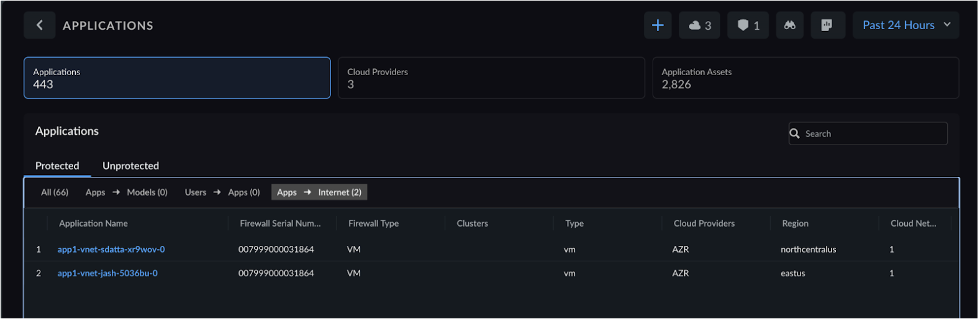The height and width of the screenshot is (319, 980).
Task: Click the plus add icon
Action: coord(658,25)
